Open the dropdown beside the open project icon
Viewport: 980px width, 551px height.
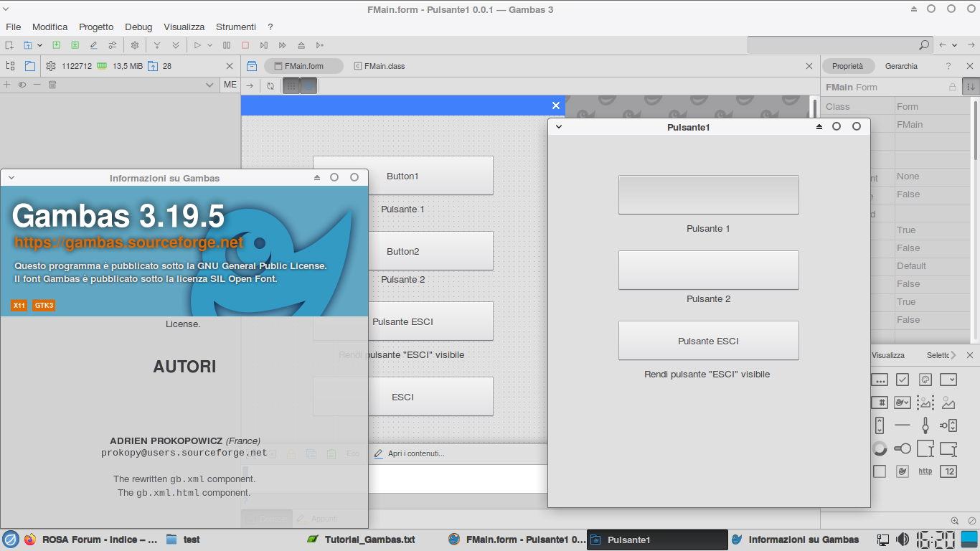pyautogui.click(x=39, y=45)
